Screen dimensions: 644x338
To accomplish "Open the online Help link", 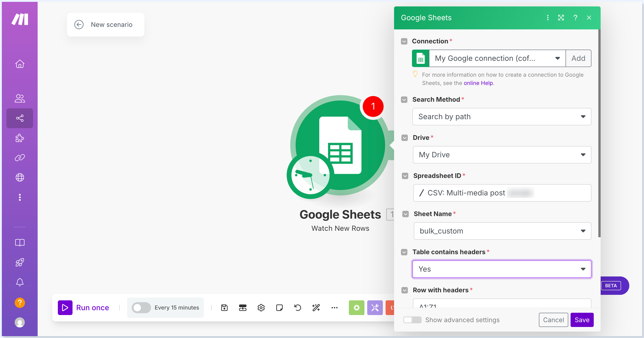I will pyautogui.click(x=478, y=83).
